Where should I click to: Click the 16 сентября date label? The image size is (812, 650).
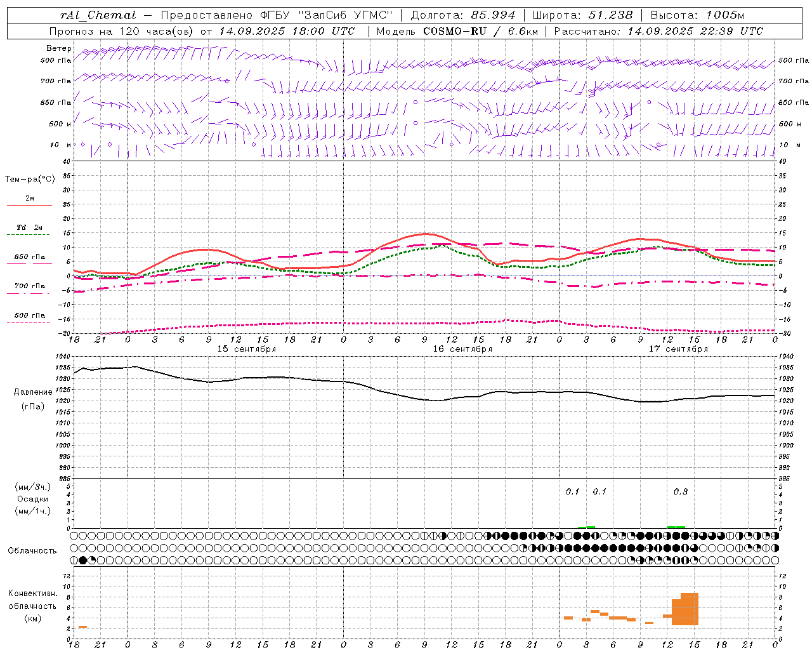(x=462, y=349)
